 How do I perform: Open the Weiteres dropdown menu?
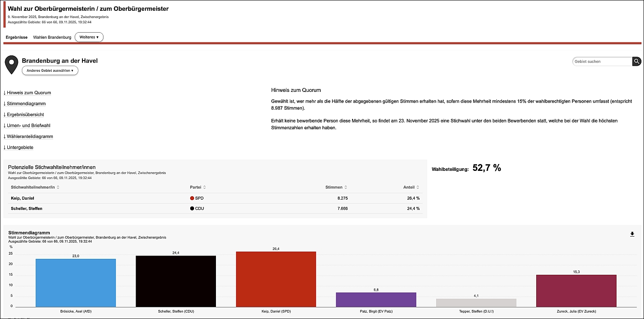89,37
